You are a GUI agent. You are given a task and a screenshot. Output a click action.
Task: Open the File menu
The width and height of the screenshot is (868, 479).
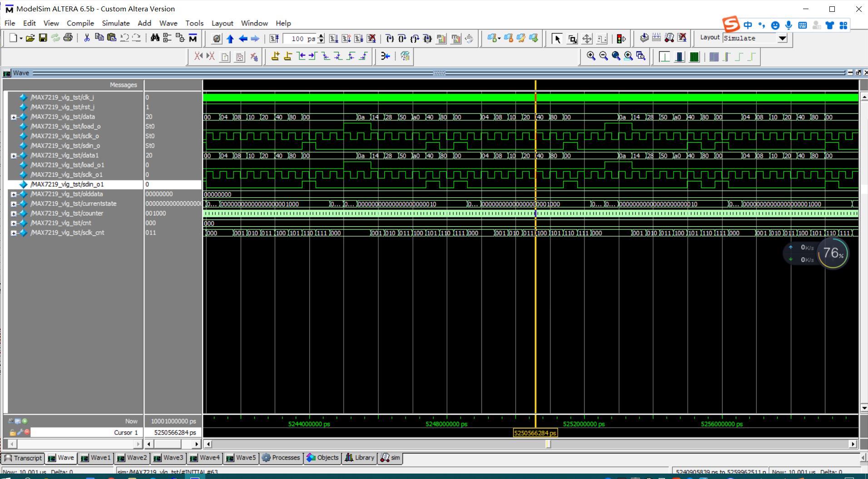(10, 23)
